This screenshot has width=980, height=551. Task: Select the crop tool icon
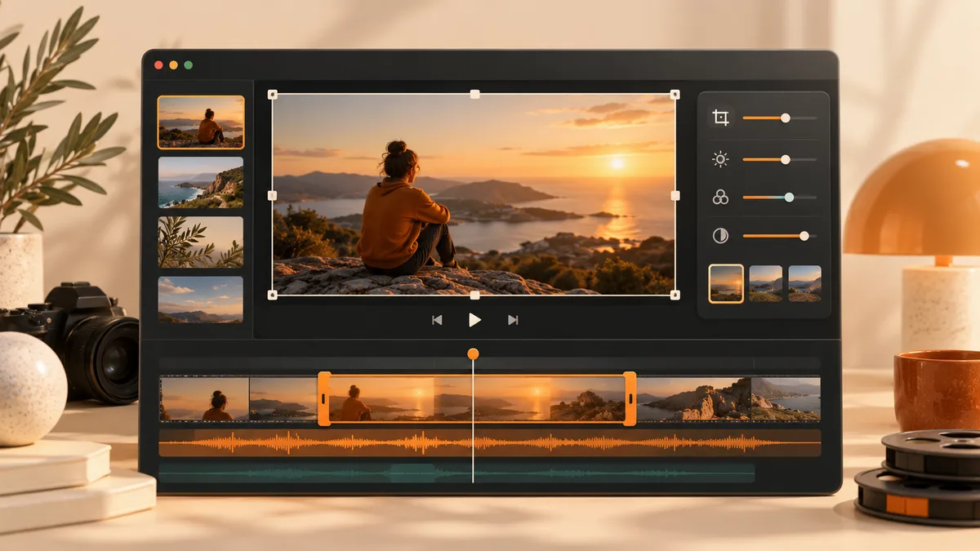click(720, 118)
